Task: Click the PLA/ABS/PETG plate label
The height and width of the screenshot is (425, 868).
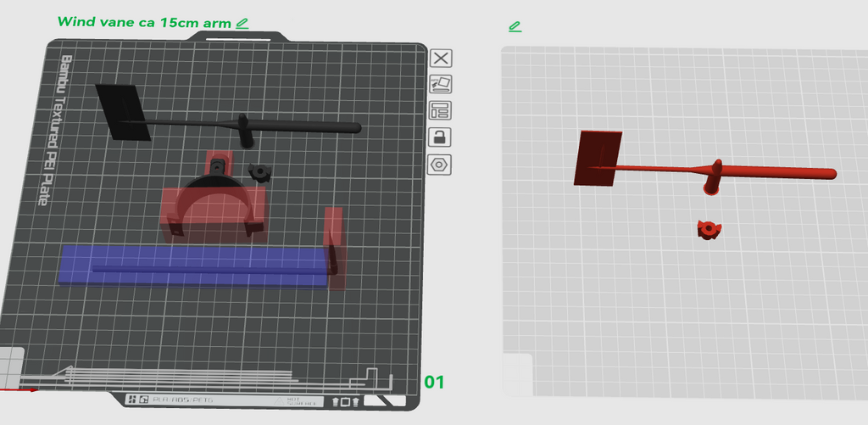Action: click(184, 400)
